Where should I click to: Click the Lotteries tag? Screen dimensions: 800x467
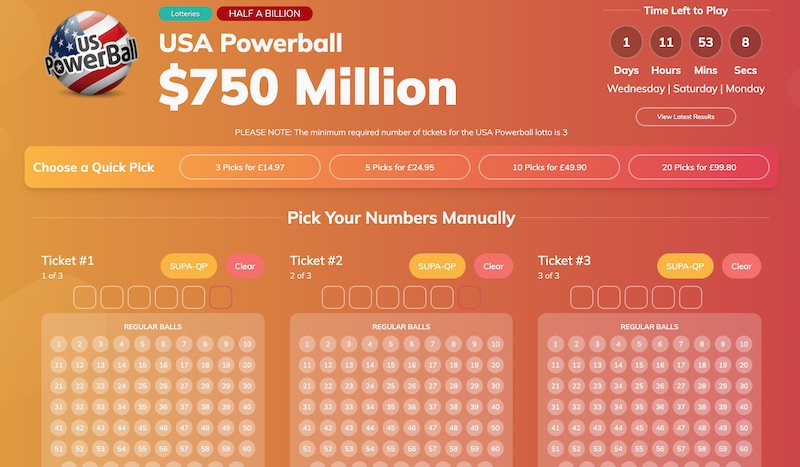tap(184, 13)
